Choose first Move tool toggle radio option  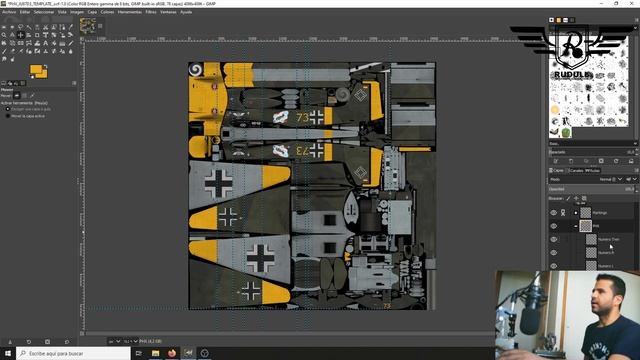pyautogui.click(x=7, y=109)
